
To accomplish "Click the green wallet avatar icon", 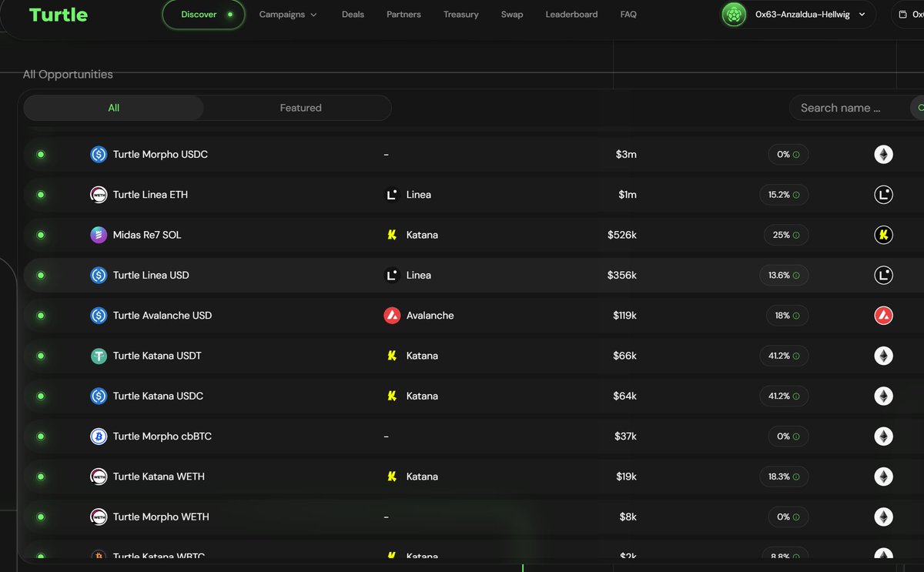I will point(734,15).
